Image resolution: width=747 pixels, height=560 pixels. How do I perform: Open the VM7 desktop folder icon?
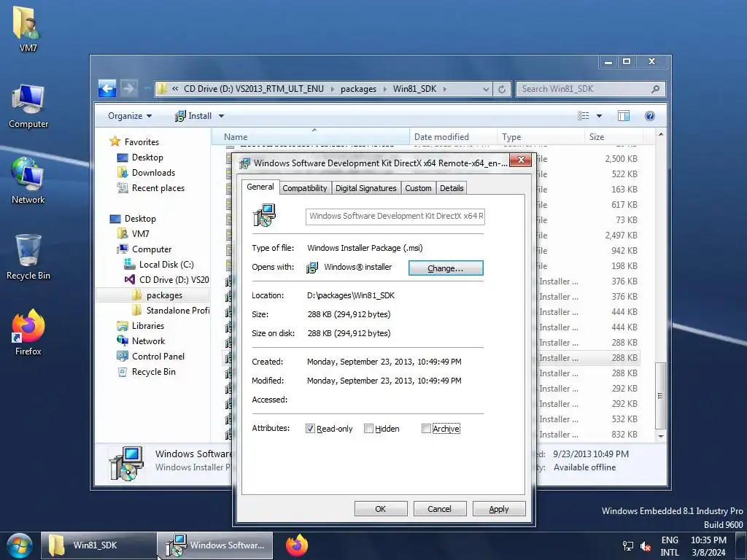point(28,28)
